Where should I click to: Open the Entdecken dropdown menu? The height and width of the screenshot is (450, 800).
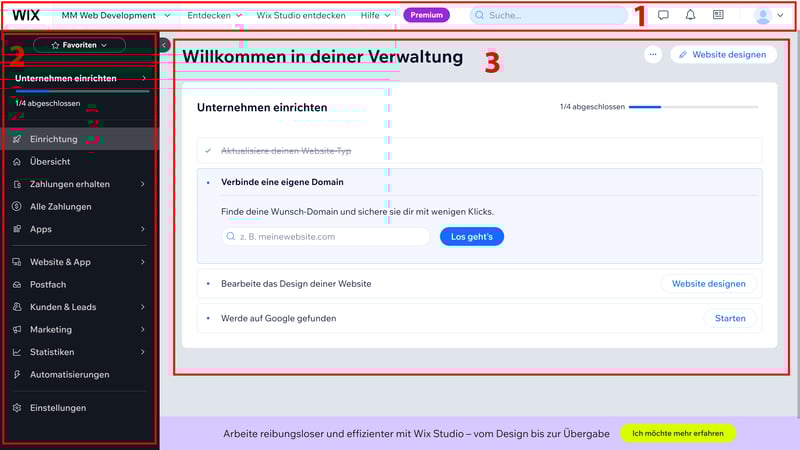click(214, 15)
